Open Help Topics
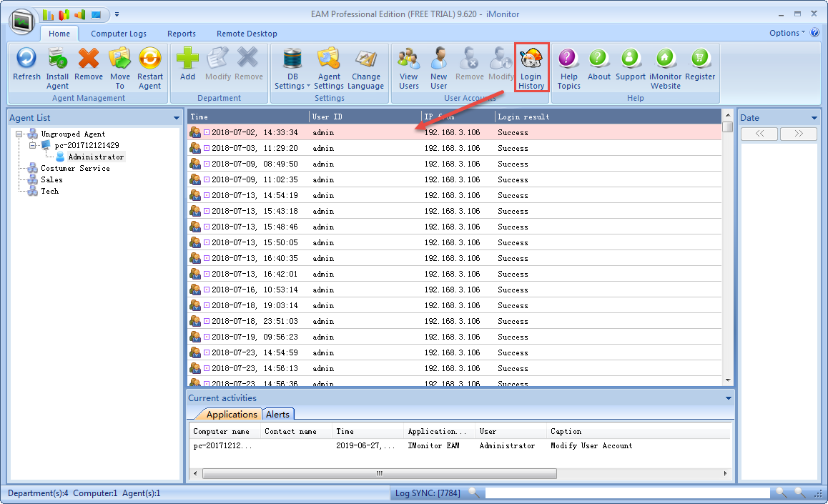828x504 pixels. (x=568, y=69)
